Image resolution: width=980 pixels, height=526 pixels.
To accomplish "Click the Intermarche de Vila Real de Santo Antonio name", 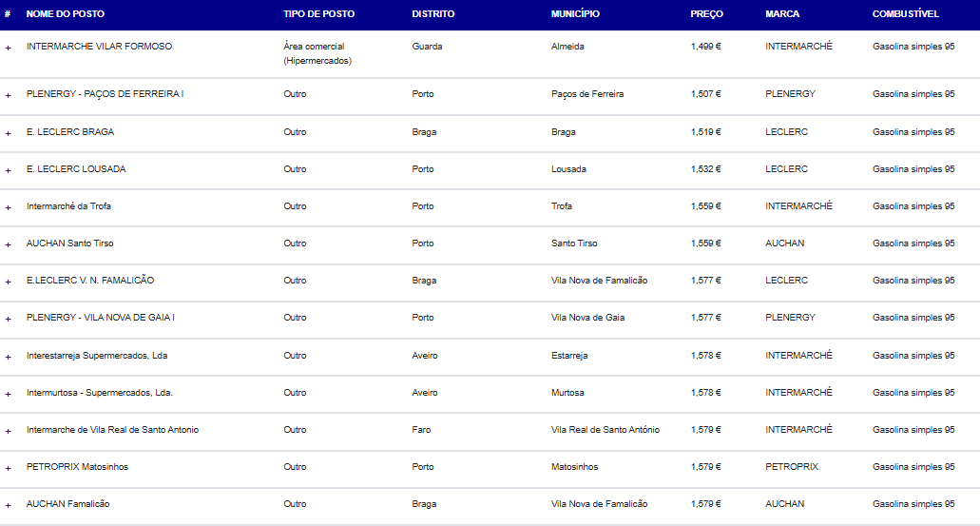I will [112, 430].
